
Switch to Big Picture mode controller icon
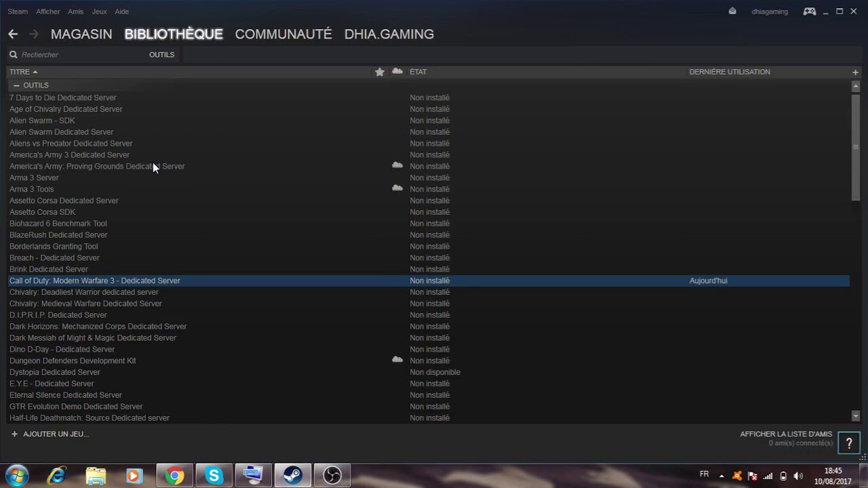(810, 11)
